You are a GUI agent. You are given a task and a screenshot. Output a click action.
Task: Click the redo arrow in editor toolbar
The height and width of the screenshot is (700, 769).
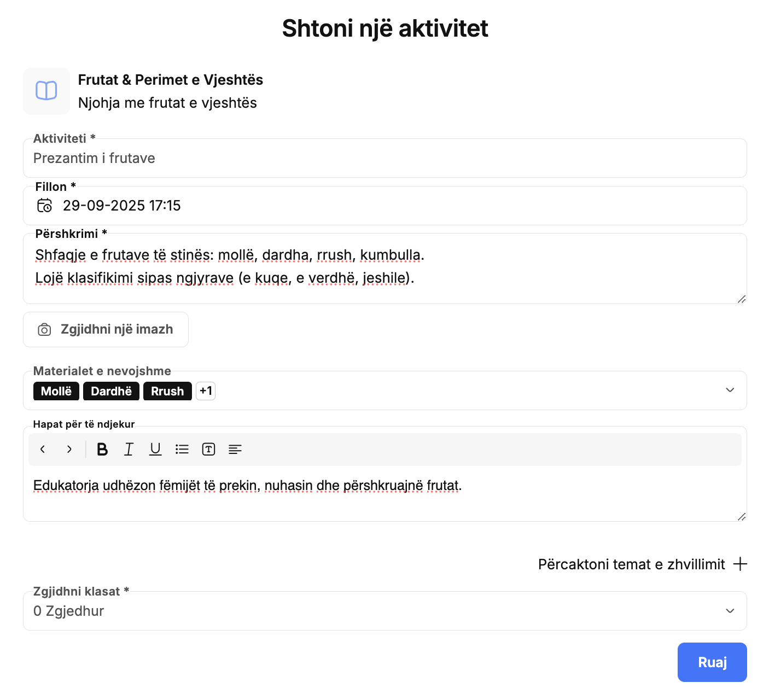(x=69, y=450)
